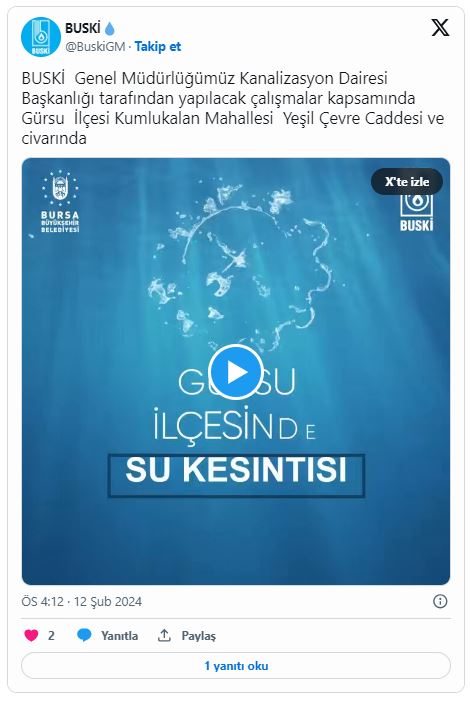Click the Bursa Büyükşehir Belediyesi logo in video
The height and width of the screenshot is (701, 470).
click(59, 202)
